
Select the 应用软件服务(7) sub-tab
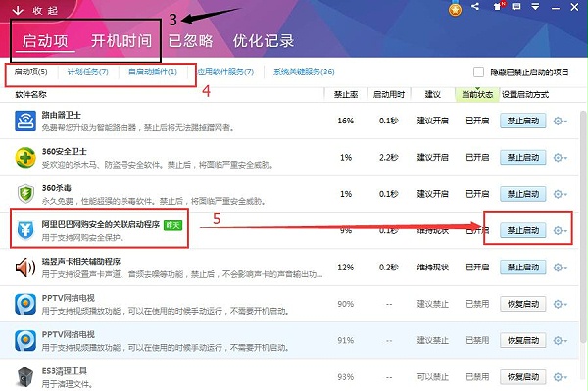[x=225, y=72]
